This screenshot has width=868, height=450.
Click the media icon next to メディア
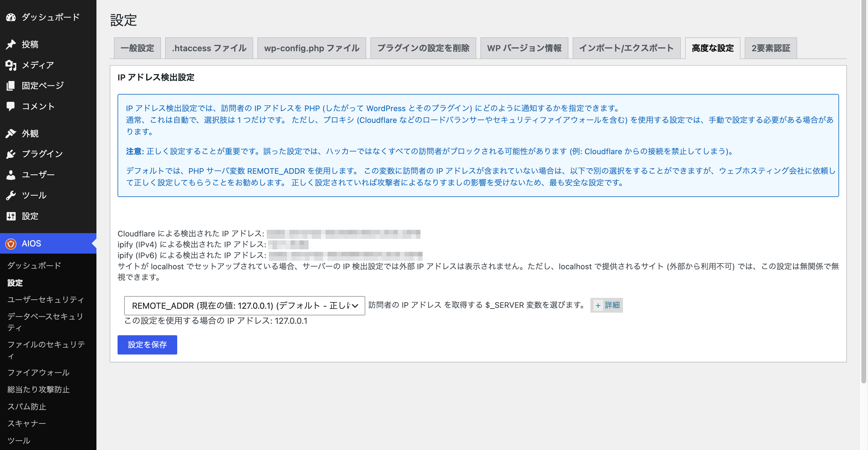click(11, 65)
